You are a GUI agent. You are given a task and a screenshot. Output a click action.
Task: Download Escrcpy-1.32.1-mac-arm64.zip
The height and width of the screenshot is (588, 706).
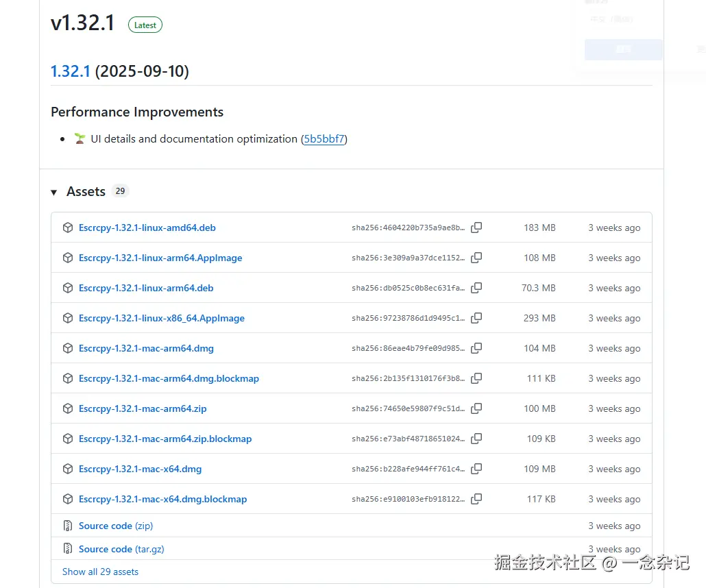(x=143, y=409)
